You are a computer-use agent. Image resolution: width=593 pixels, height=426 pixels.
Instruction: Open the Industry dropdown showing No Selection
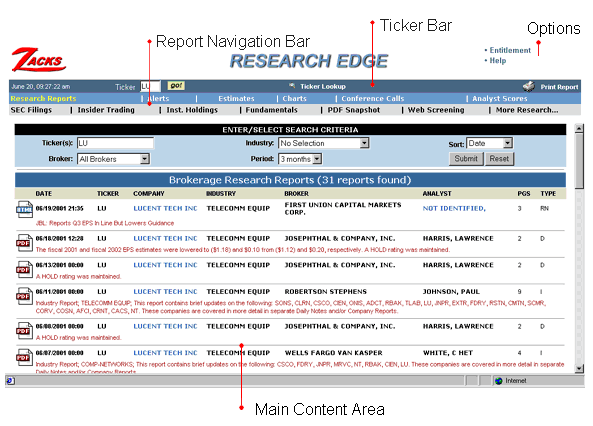(x=323, y=143)
